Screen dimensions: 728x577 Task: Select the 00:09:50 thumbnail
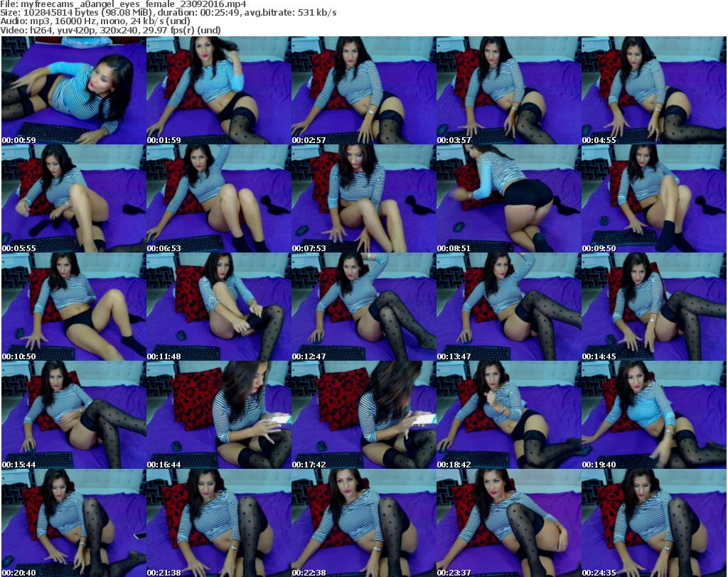point(653,199)
